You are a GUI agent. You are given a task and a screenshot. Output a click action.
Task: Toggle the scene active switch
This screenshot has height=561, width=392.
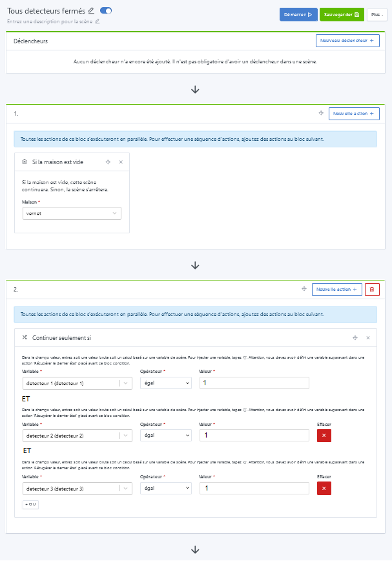point(106,10)
